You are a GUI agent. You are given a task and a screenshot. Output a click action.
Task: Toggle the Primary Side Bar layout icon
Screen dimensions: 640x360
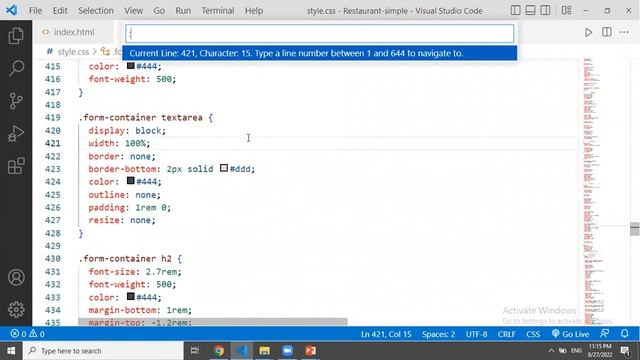(516, 10)
